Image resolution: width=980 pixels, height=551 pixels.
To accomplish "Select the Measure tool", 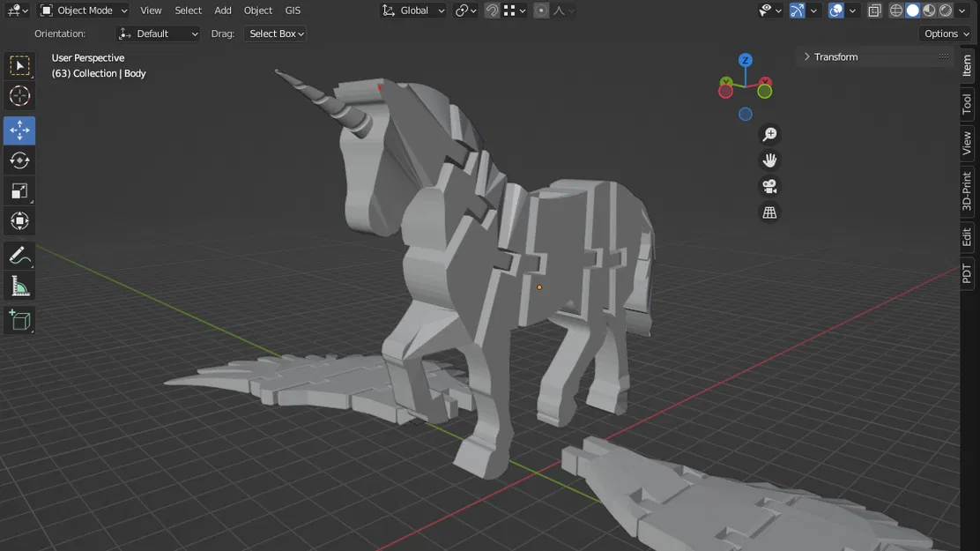I will pos(19,287).
